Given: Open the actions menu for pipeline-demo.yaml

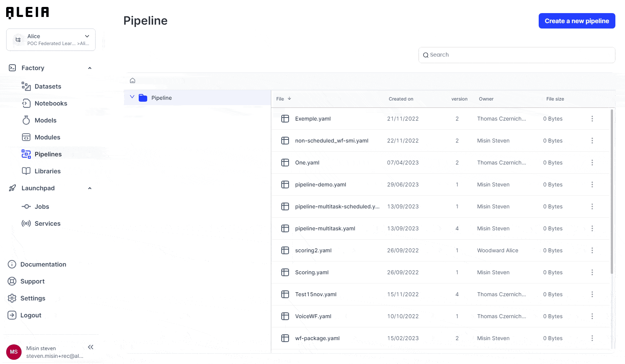Looking at the screenshot, I should [x=592, y=185].
